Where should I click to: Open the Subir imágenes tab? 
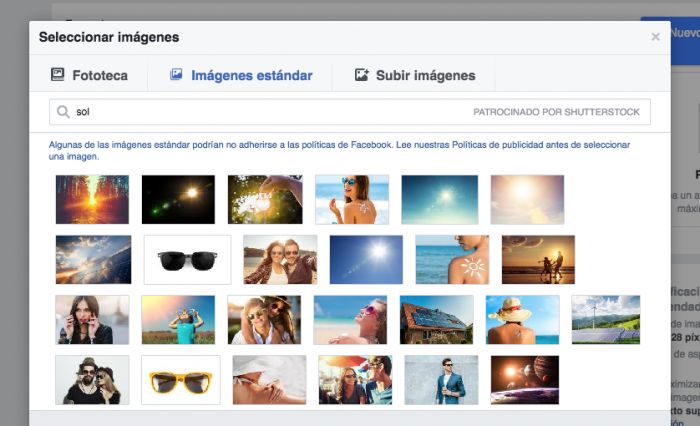tap(414, 75)
